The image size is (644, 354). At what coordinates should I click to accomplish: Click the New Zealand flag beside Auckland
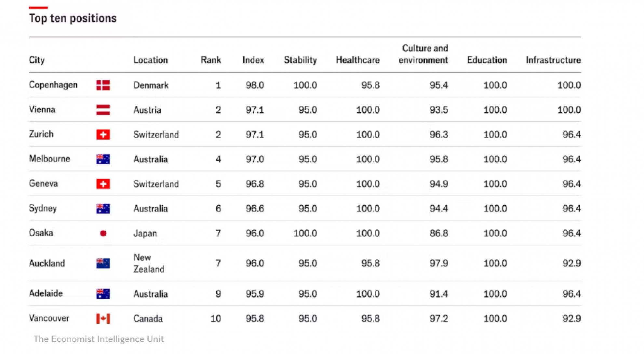click(103, 263)
